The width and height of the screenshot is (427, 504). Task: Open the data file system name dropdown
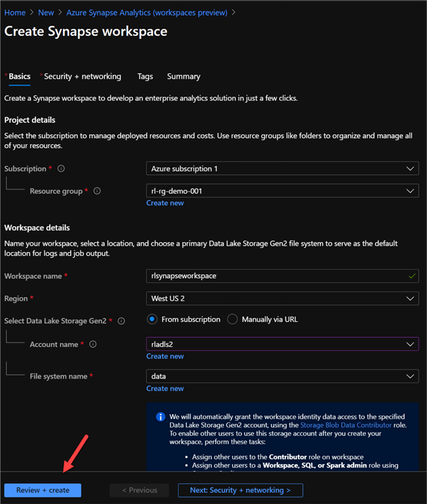click(x=282, y=376)
